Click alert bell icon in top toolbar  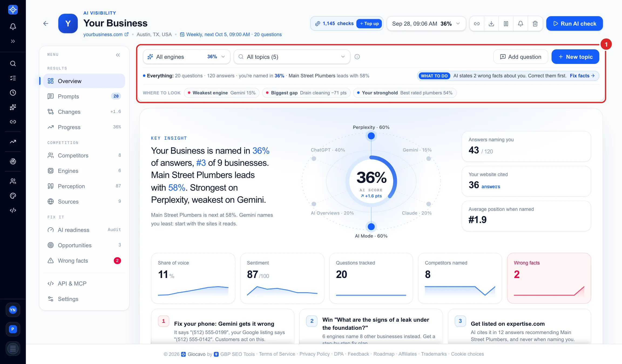pyautogui.click(x=520, y=23)
